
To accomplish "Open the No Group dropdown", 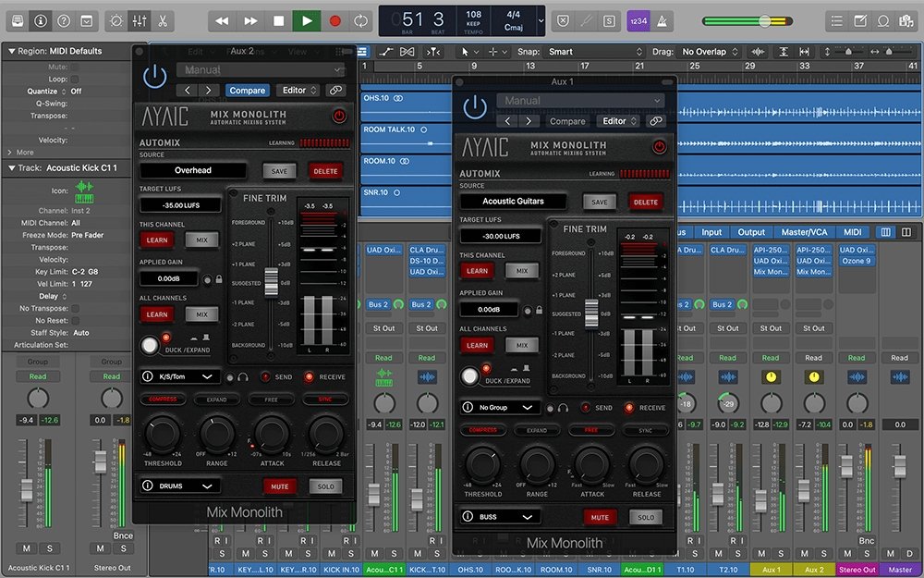I will (x=500, y=407).
